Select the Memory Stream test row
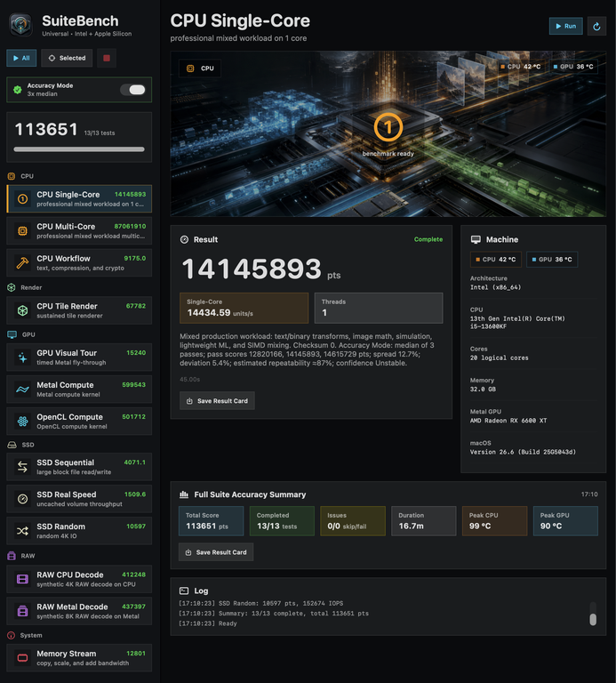The image size is (616, 683). pyautogui.click(x=79, y=658)
